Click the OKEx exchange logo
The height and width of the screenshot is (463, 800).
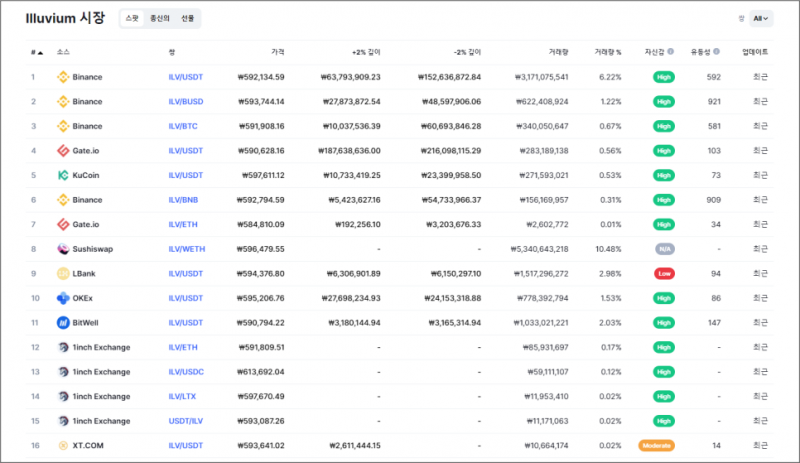tap(63, 298)
